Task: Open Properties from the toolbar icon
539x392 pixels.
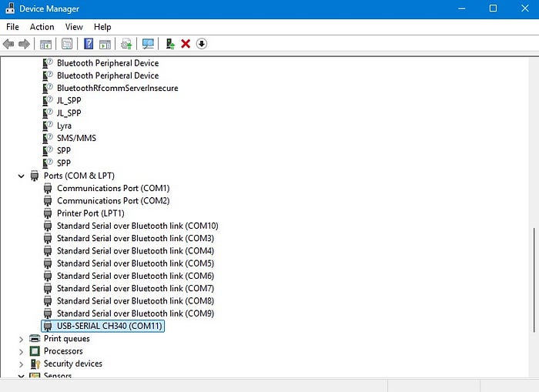Action: (x=67, y=44)
